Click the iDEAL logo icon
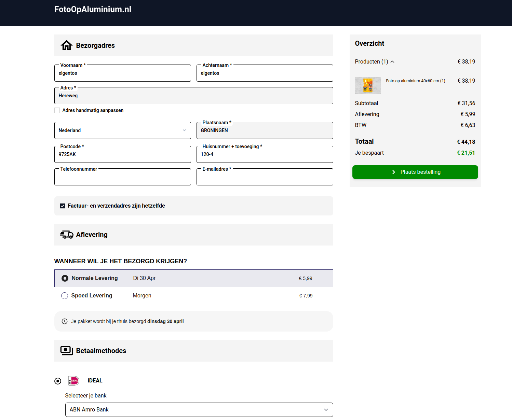 point(73,381)
